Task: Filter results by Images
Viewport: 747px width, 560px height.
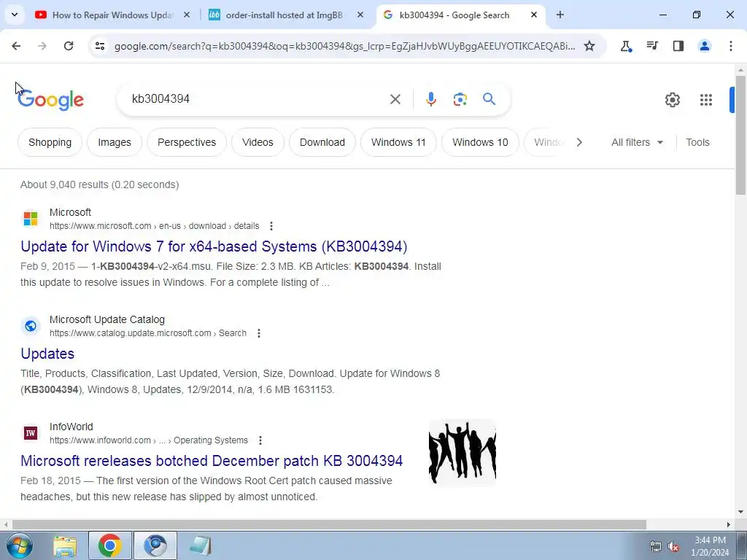Action: tap(115, 142)
